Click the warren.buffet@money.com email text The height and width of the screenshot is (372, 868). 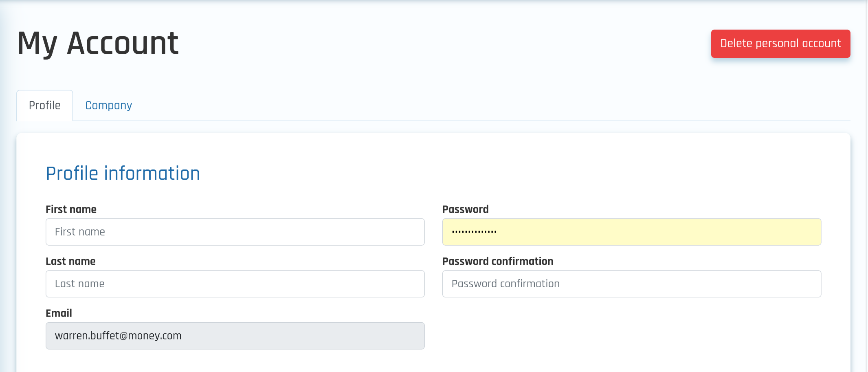pyautogui.click(x=118, y=336)
